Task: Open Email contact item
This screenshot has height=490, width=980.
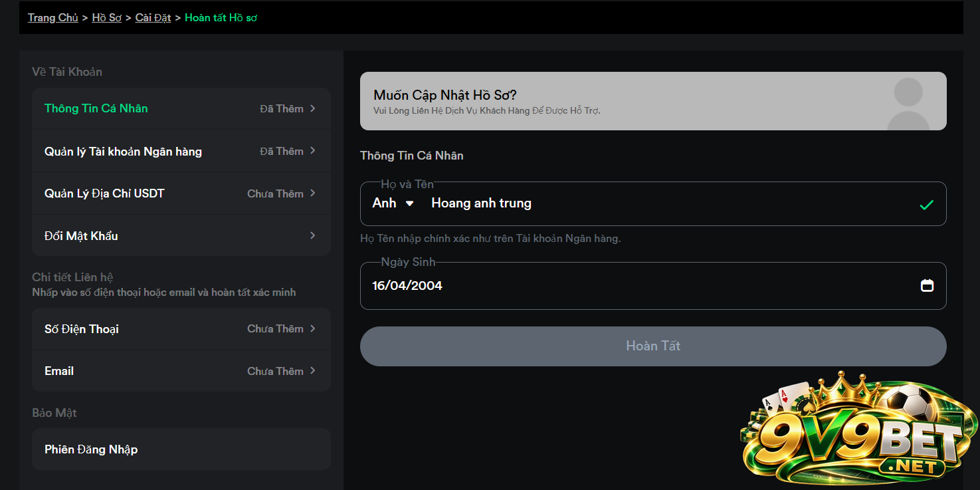Action: pos(181,371)
